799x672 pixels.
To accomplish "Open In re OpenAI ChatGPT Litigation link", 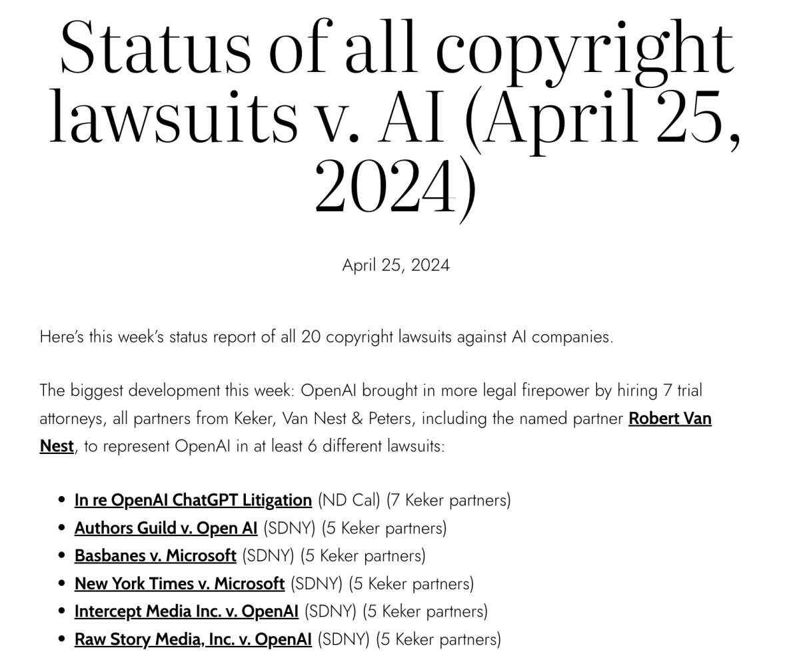I will tap(193, 500).
